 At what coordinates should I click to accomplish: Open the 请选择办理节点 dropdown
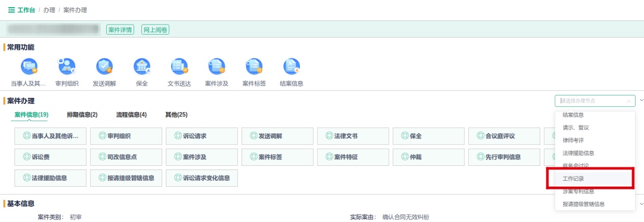pos(595,101)
